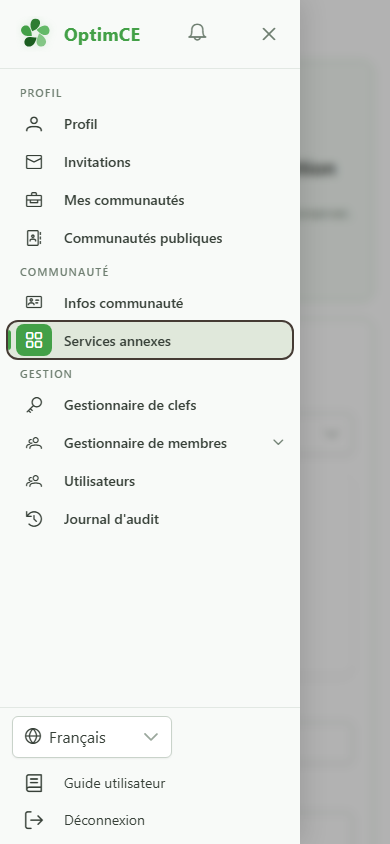The image size is (390, 844).
Task: Click the Journal d'audit history icon
Action: coord(34,519)
